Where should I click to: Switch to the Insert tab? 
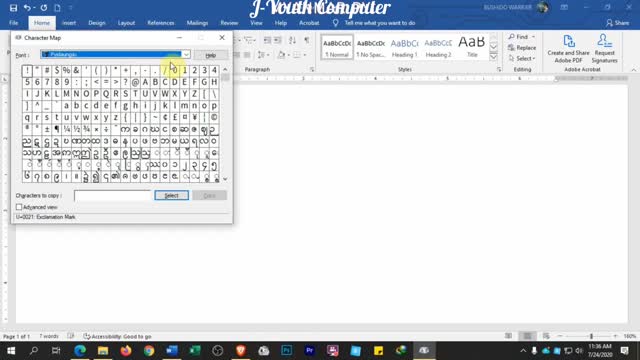69,23
